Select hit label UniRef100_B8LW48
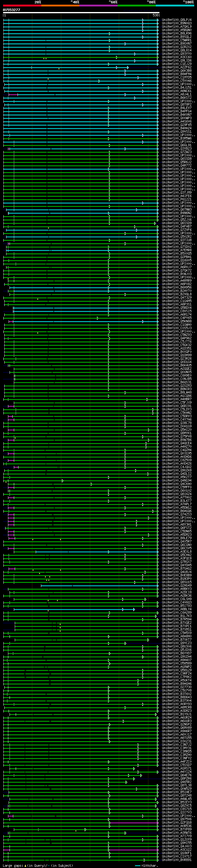This screenshot has height=868, width=197. [177, 392]
